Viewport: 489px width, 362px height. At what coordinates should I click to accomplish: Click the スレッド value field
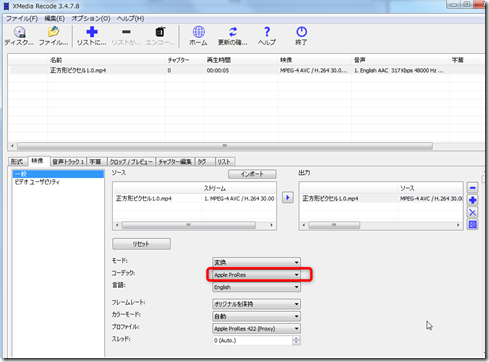click(252, 340)
